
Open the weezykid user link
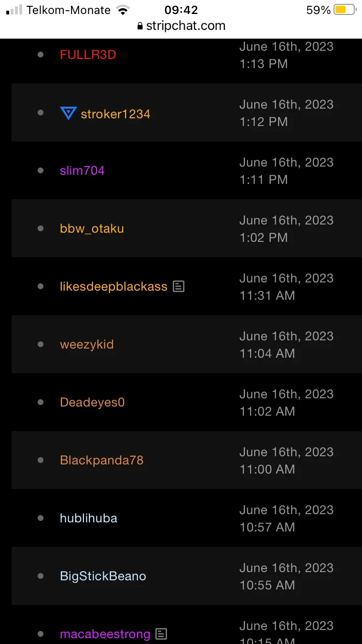tap(87, 344)
